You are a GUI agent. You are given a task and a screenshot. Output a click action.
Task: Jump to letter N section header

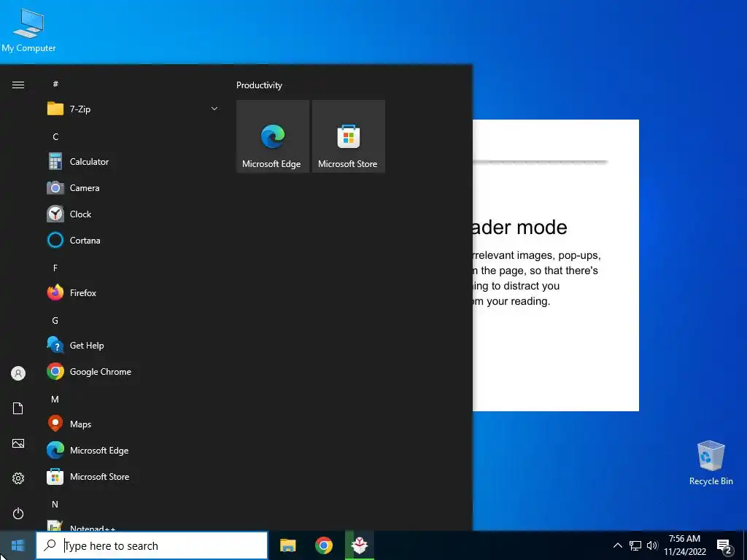55,505
